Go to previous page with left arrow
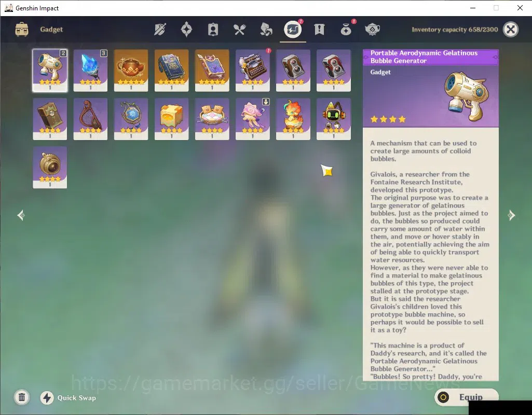532x415 pixels. tap(21, 215)
